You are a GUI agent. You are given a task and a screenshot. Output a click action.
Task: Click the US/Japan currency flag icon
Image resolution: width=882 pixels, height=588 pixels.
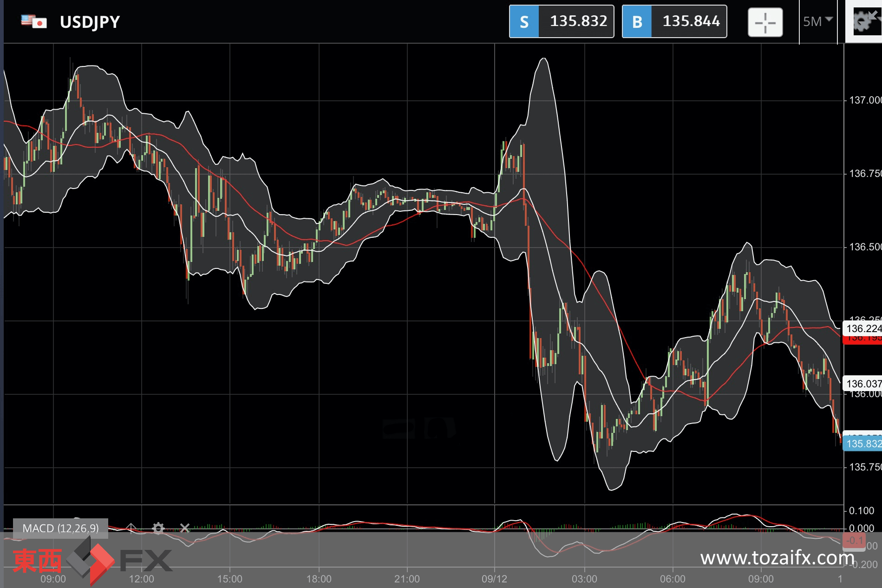click(x=34, y=21)
